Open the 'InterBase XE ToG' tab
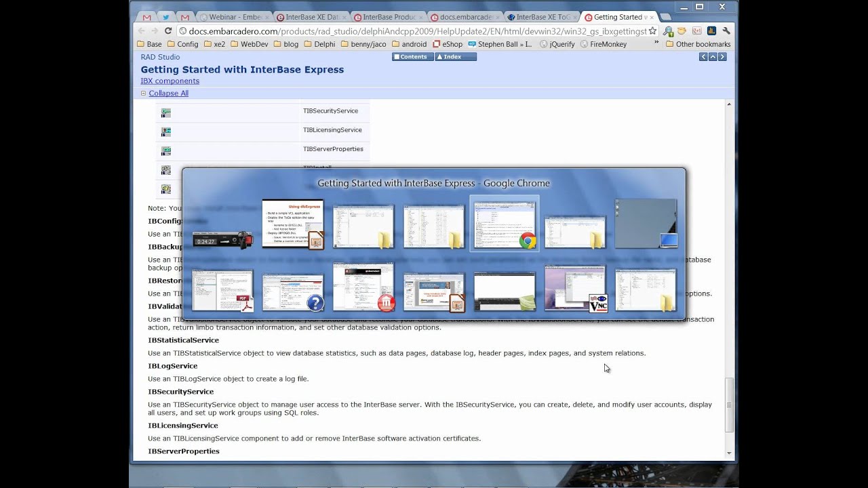 coord(542,17)
